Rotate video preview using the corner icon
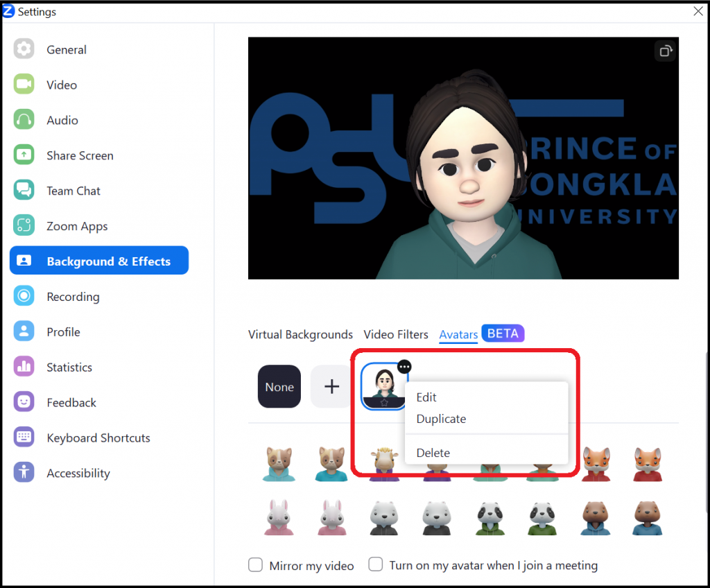The image size is (710, 588). click(x=665, y=51)
